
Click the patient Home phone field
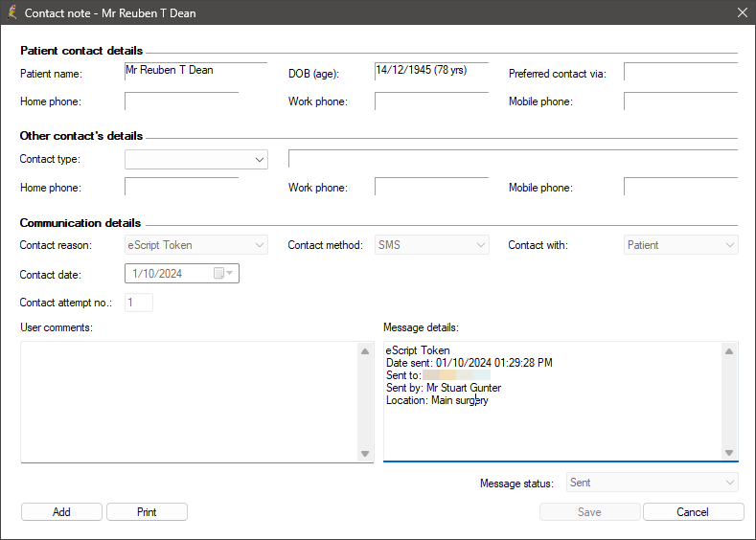click(x=182, y=101)
